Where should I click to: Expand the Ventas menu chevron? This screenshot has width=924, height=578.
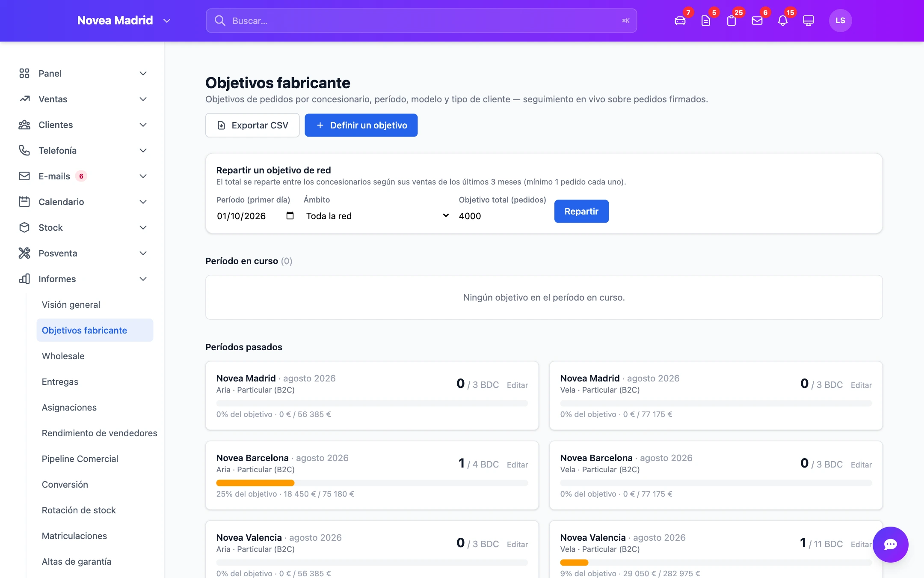pyautogui.click(x=143, y=99)
